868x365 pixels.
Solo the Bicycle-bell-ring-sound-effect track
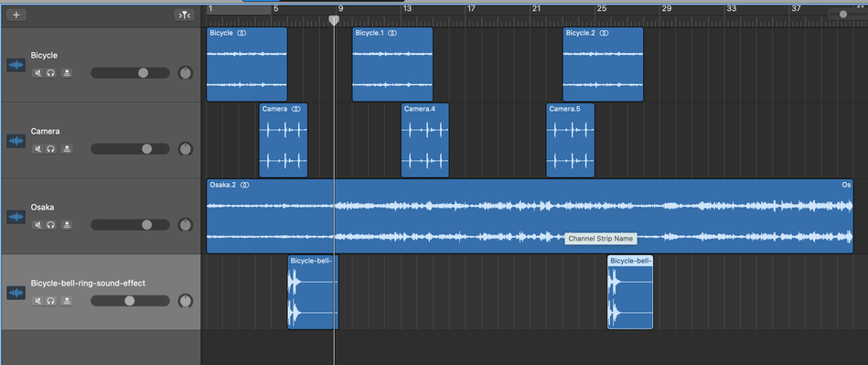click(x=51, y=300)
